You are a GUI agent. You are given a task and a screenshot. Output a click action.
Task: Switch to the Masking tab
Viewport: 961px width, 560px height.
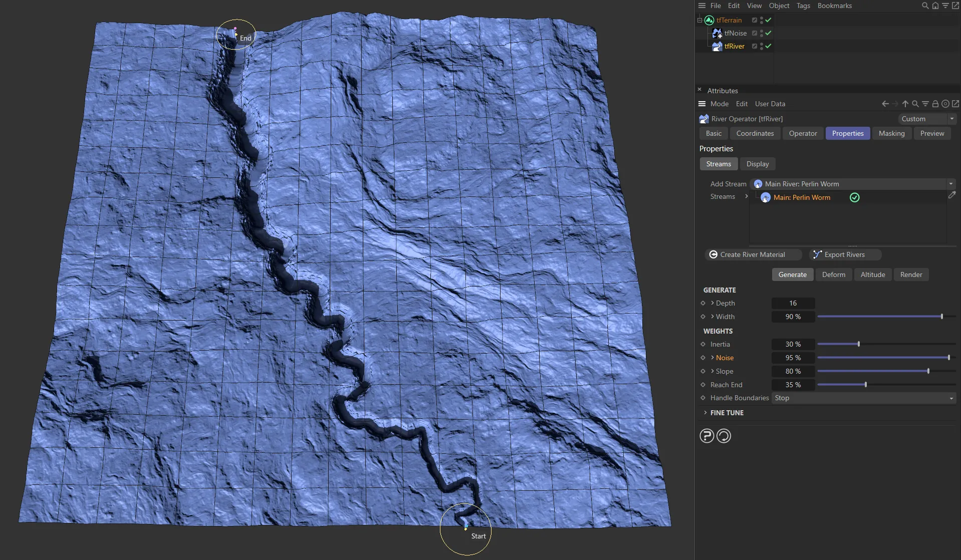coord(891,133)
